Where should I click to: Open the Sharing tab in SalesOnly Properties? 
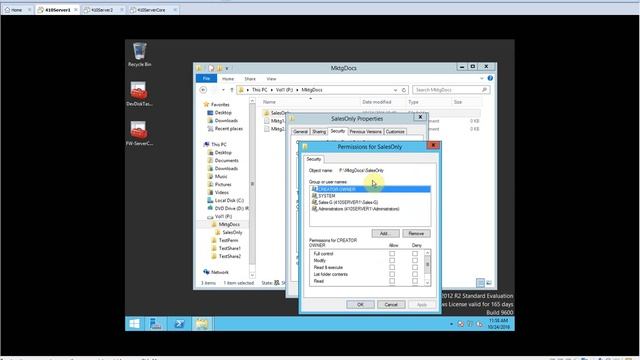(319, 132)
